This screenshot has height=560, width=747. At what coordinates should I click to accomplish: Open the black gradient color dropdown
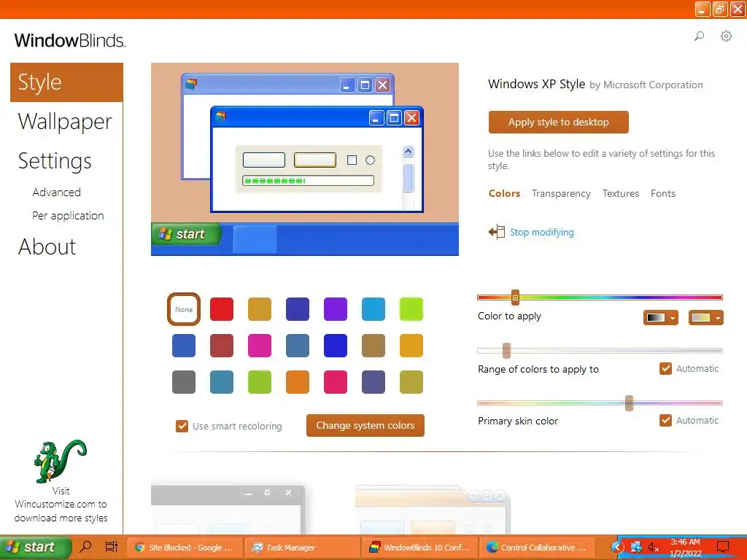coord(660,318)
